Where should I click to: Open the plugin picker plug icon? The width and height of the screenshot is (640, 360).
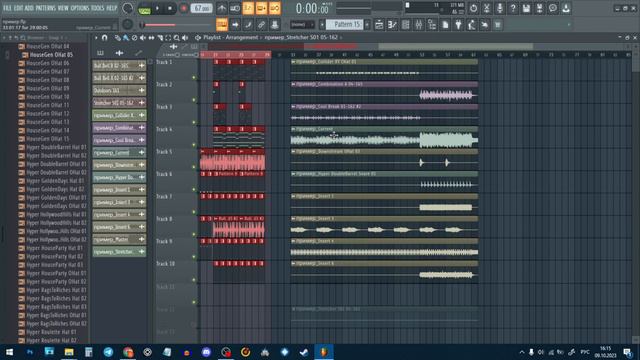[458, 25]
